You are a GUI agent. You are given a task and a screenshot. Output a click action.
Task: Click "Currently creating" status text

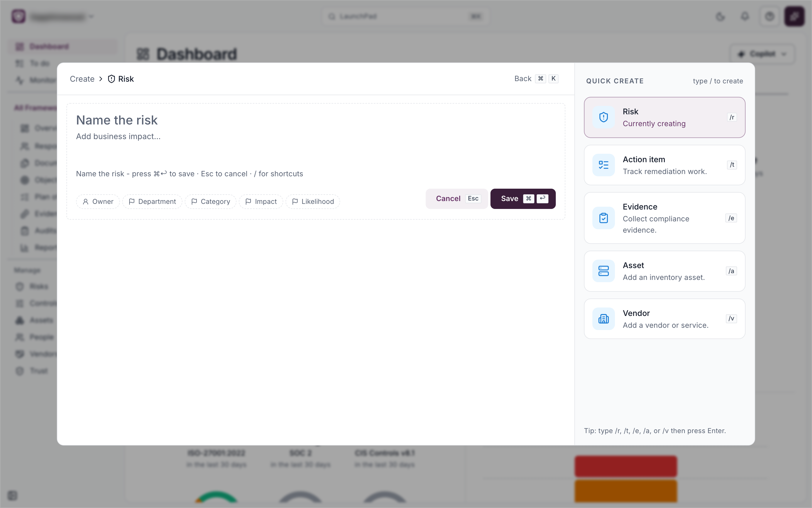[x=654, y=124]
